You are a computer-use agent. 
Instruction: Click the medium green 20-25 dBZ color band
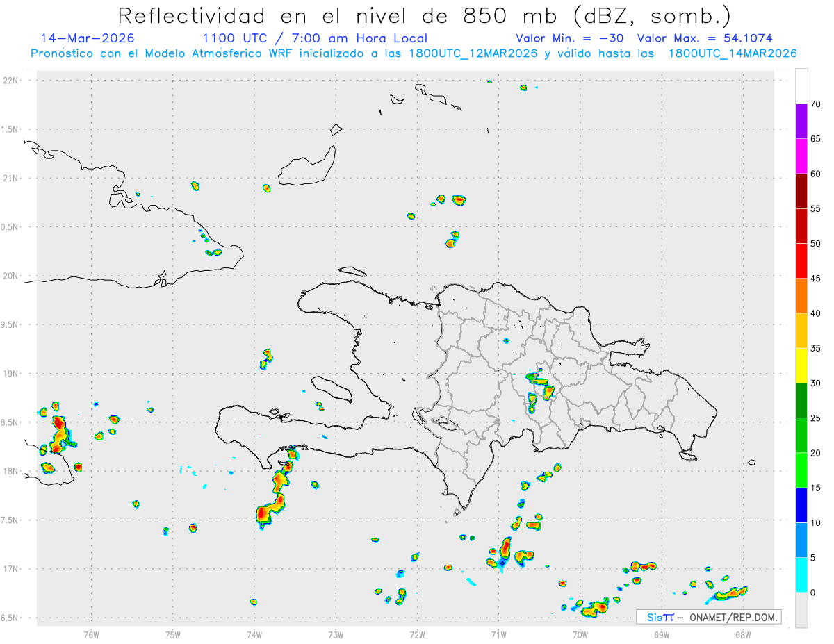tap(801, 436)
